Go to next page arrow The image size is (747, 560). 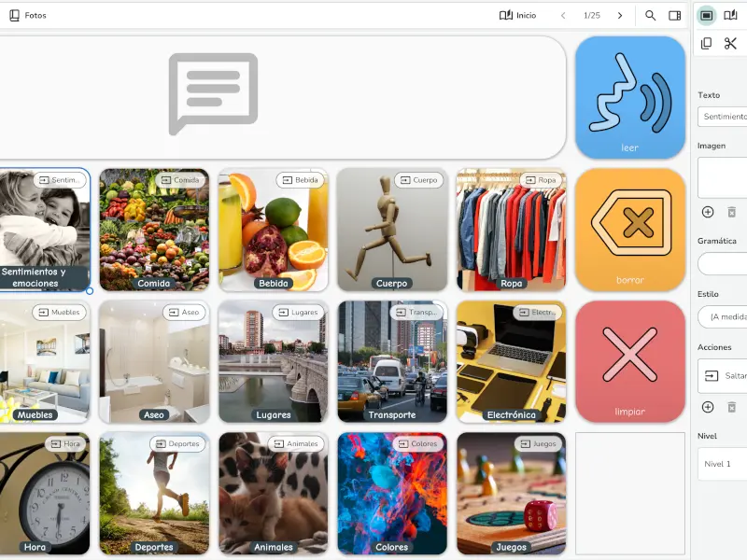point(620,15)
